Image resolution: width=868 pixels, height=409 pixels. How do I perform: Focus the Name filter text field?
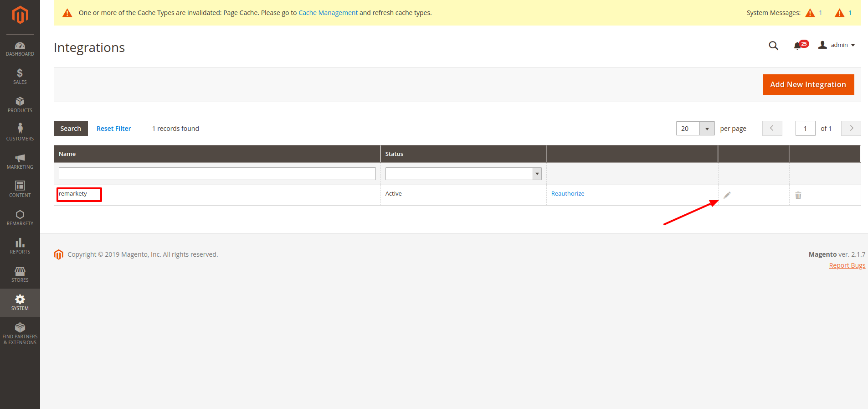pyautogui.click(x=217, y=174)
